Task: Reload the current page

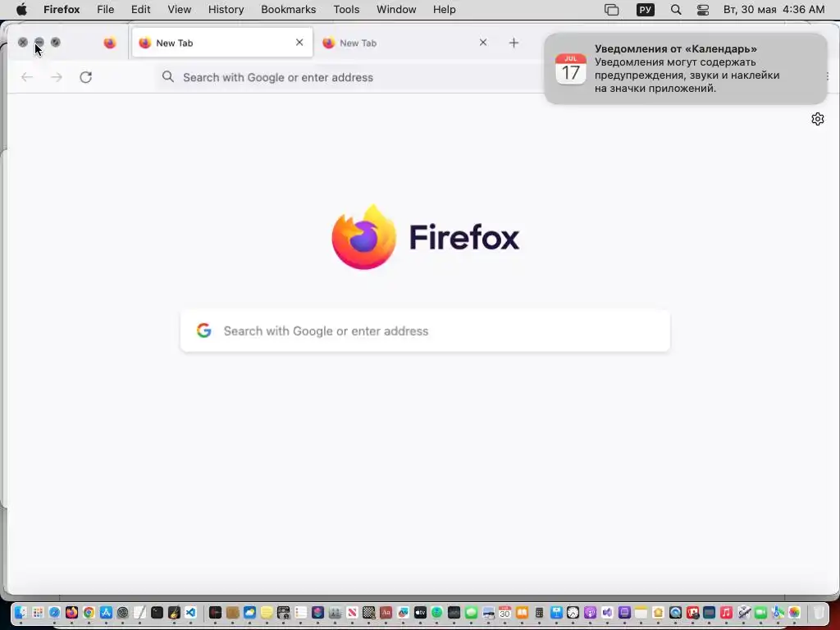Action: pyautogui.click(x=85, y=77)
